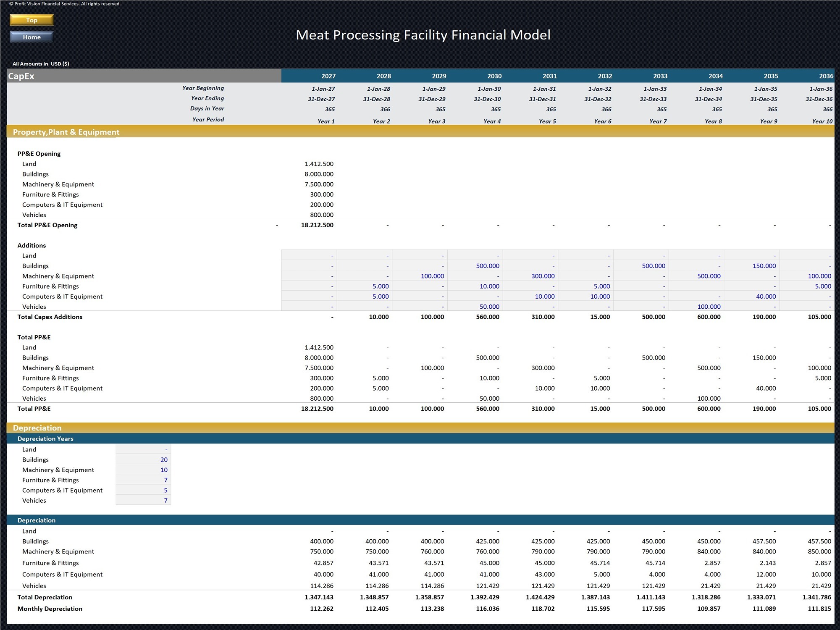Click the 2033 column header
The height and width of the screenshot is (630, 840).
click(x=660, y=76)
